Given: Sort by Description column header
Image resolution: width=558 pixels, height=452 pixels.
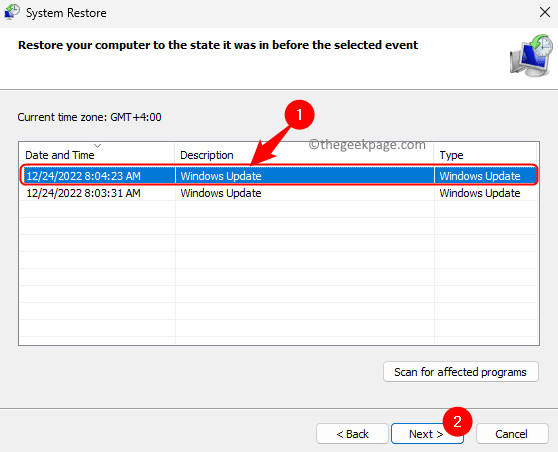Looking at the screenshot, I should click(304, 154).
